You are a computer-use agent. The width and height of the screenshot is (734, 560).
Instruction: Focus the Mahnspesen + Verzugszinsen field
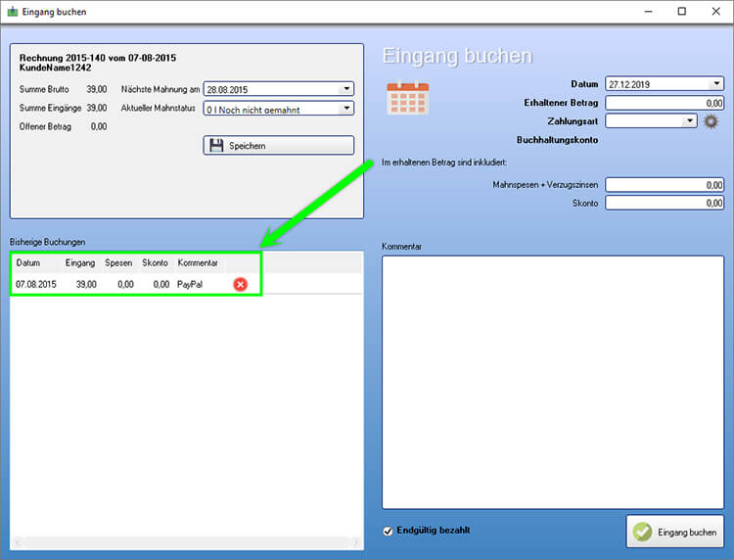pyautogui.click(x=665, y=184)
